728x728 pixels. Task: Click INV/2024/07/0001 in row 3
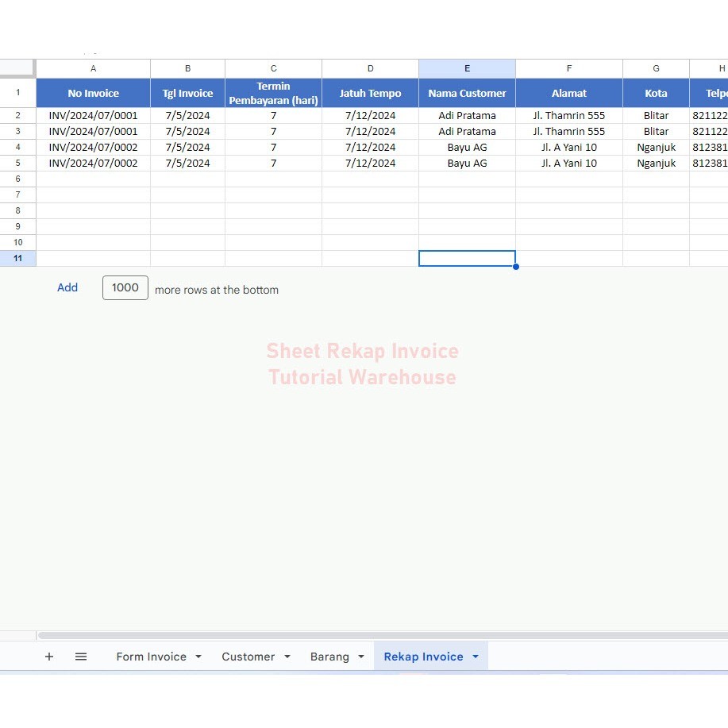[94, 132]
